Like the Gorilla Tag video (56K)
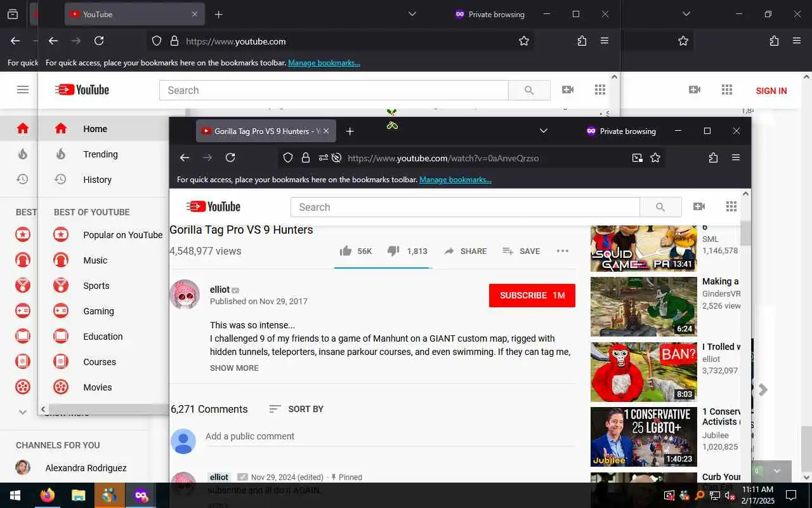Screen dimensions: 812x508 356,251
